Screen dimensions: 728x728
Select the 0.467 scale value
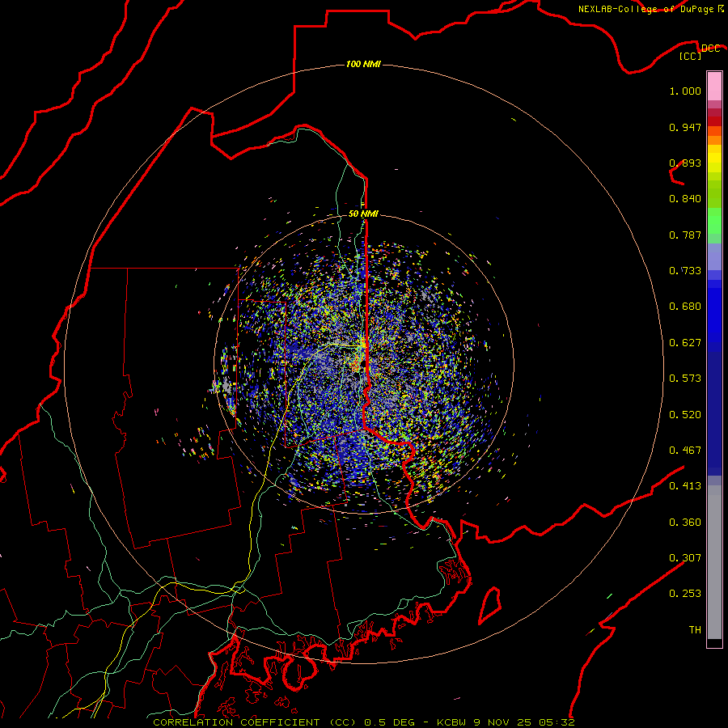click(x=685, y=451)
